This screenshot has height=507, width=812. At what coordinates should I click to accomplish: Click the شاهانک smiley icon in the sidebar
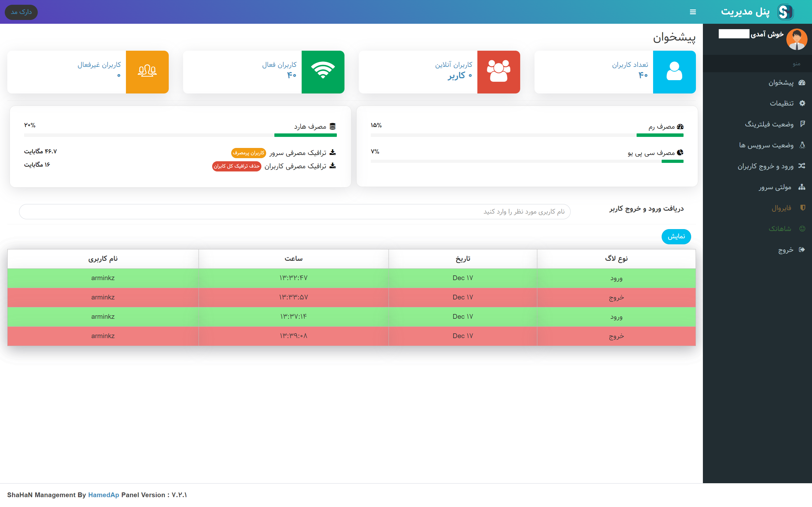pyautogui.click(x=802, y=229)
